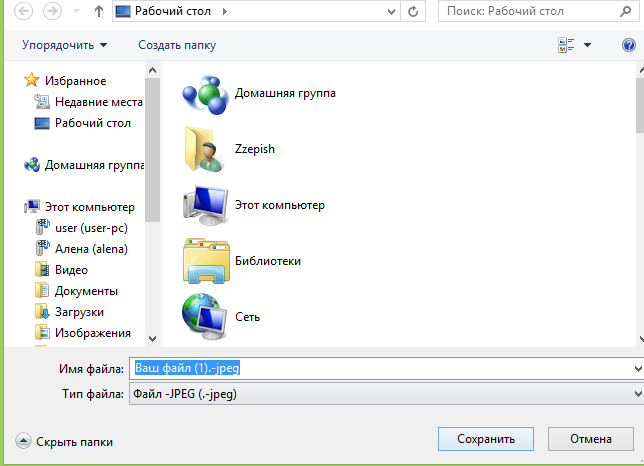Open Документы folder in sidebar
The height and width of the screenshot is (466, 644).
pos(86,291)
